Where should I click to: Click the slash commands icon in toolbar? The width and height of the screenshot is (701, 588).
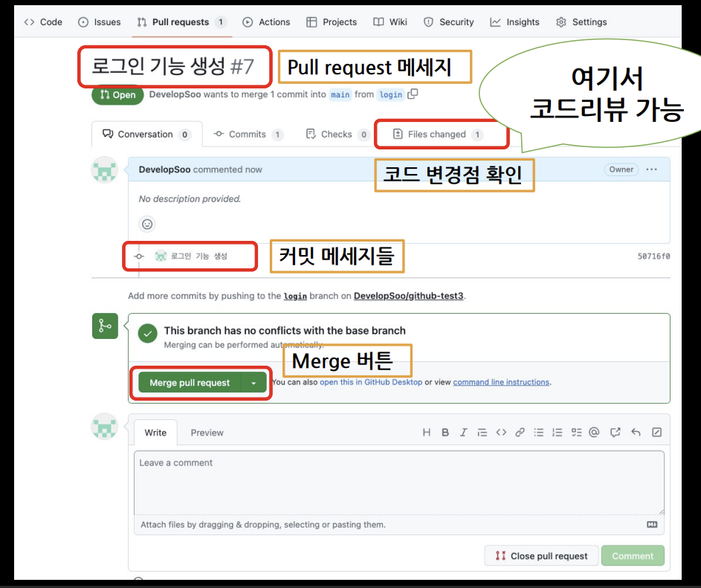pos(656,433)
